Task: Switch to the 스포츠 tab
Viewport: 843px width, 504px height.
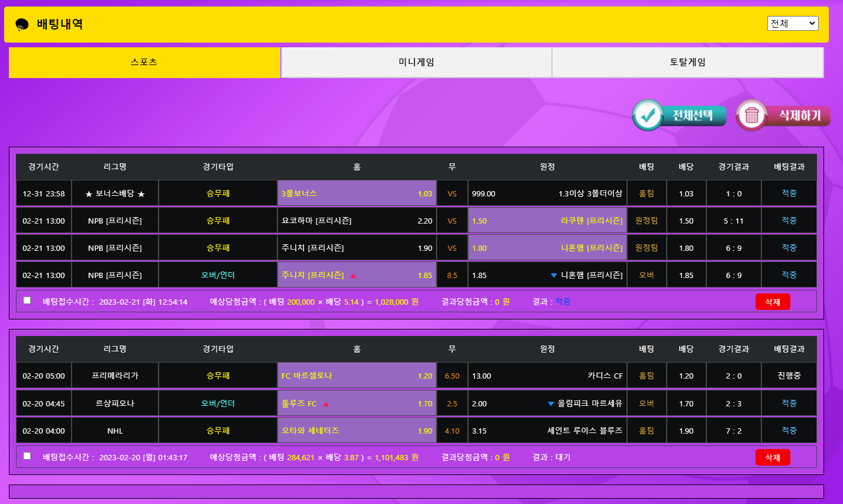Action: [144, 63]
